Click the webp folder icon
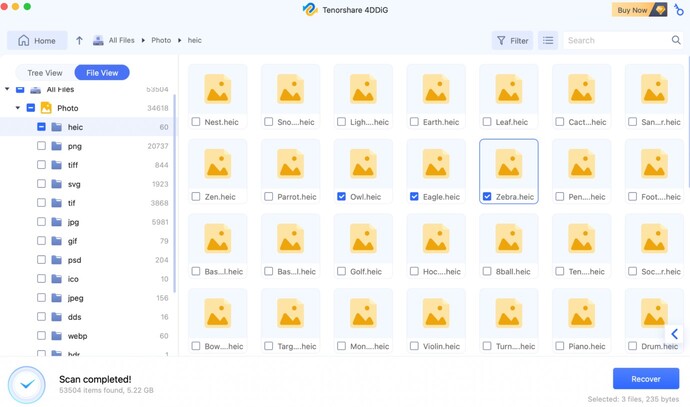 56,336
